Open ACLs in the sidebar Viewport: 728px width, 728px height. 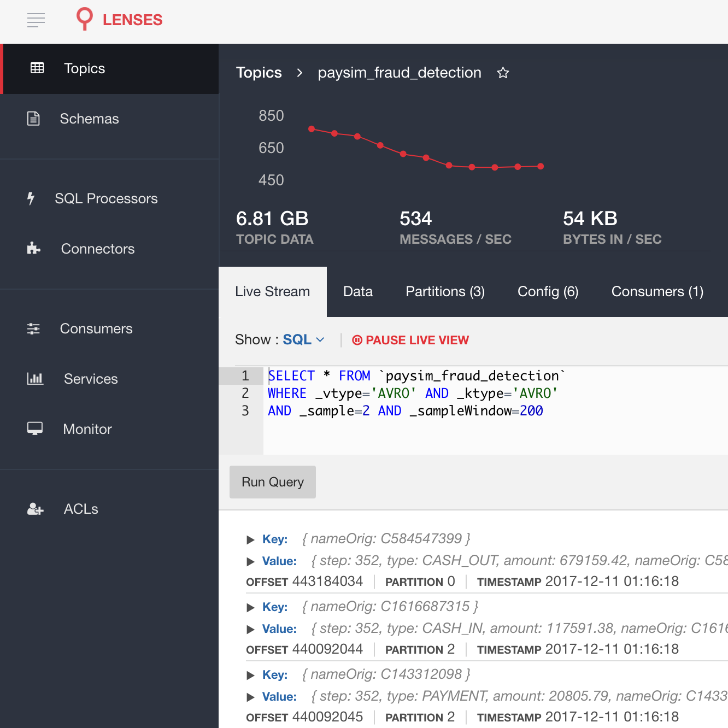coord(109,509)
